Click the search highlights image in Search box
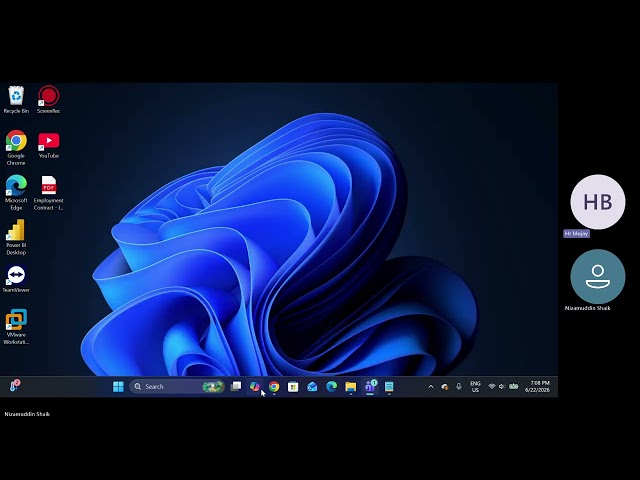This screenshot has height=480, width=640. [213, 387]
